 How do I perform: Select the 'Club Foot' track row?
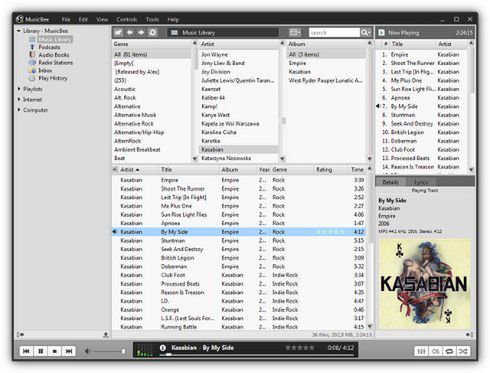[x=239, y=275]
